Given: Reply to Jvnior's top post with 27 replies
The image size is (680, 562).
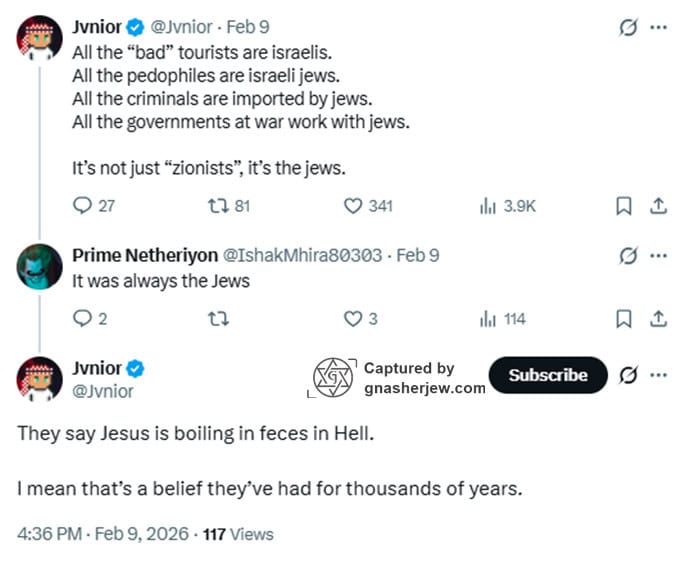Looking at the screenshot, I should pyautogui.click(x=83, y=206).
